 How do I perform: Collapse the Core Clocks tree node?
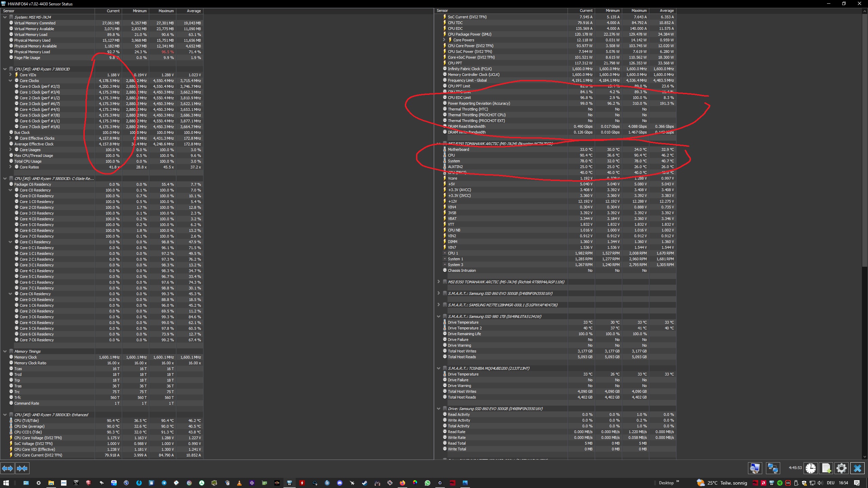click(10, 81)
